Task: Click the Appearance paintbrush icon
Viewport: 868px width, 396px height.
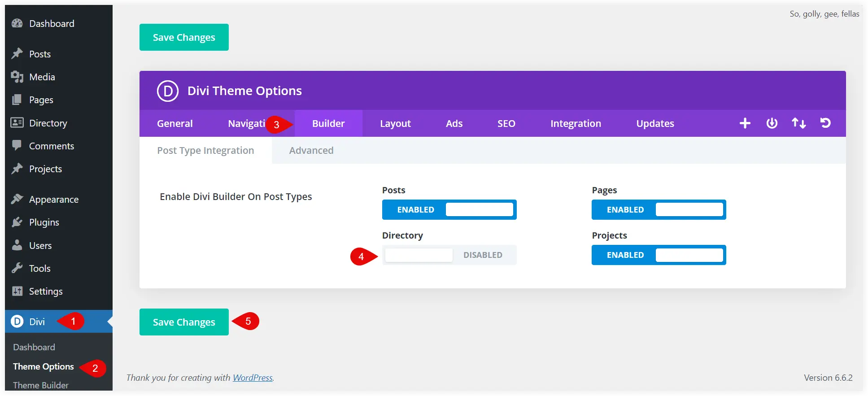Action: (17, 199)
